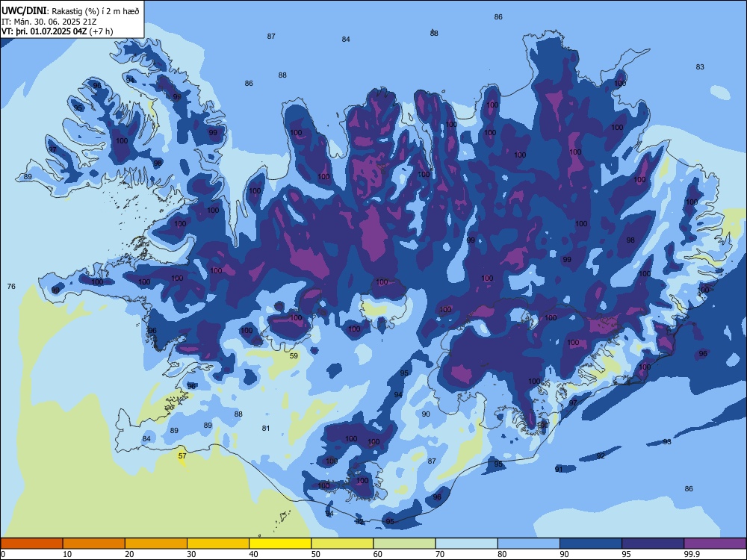Click the 'IT: Mán. 30. 06. 2025 21Z' line
Screen dimensions: 747x560
[49, 22]
